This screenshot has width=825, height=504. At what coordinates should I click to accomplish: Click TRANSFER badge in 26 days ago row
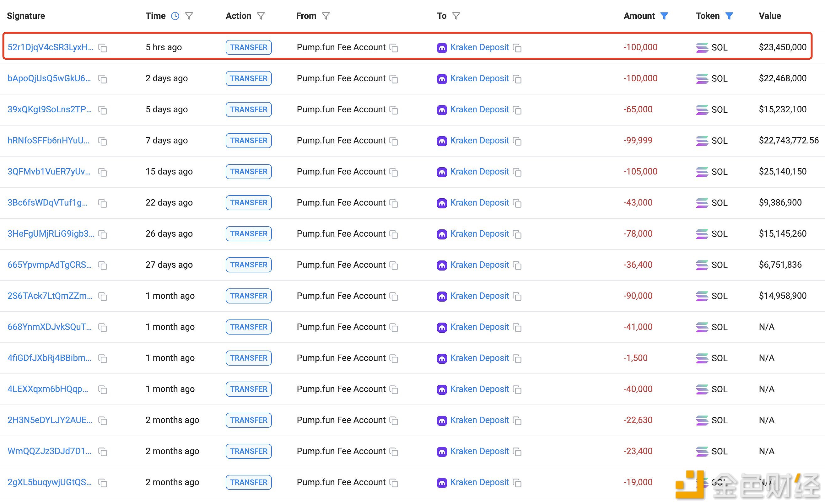point(249,233)
